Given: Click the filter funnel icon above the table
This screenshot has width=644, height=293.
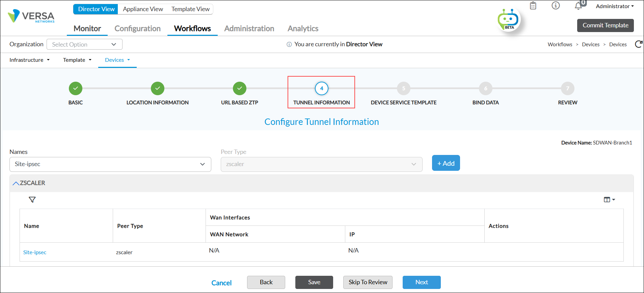Looking at the screenshot, I should point(32,200).
